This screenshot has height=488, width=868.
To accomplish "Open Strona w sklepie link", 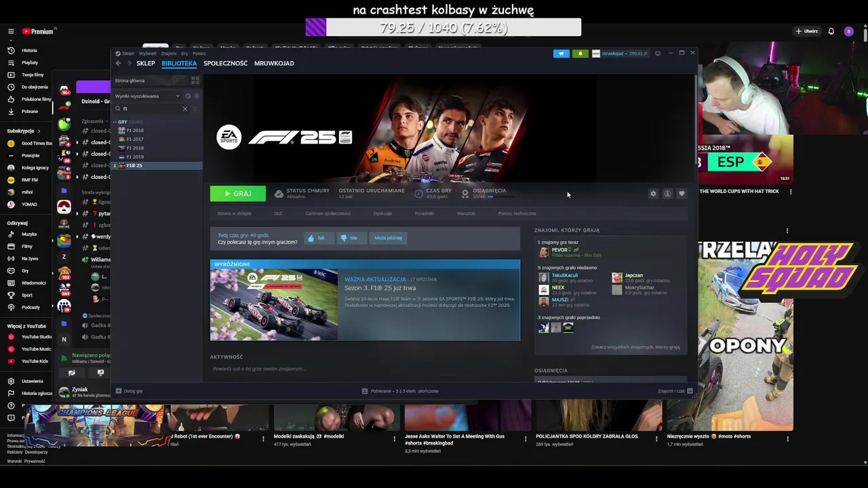I will pyautogui.click(x=234, y=213).
